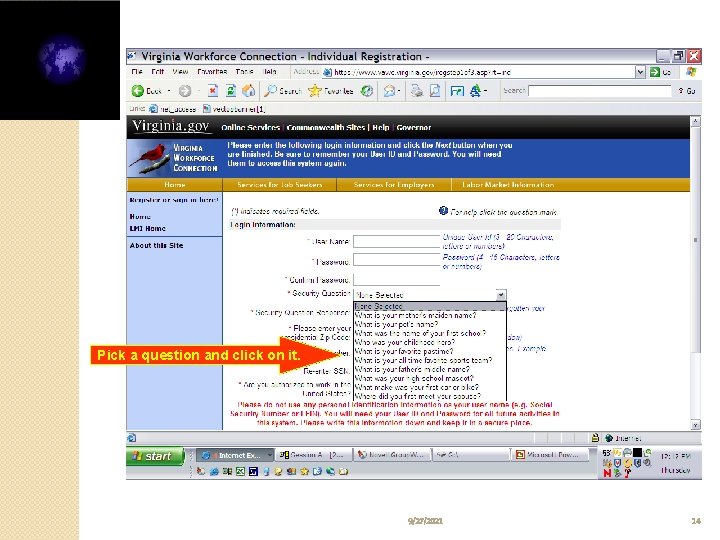Click the green Refresh page icon
720x540 pixels.
[231, 90]
